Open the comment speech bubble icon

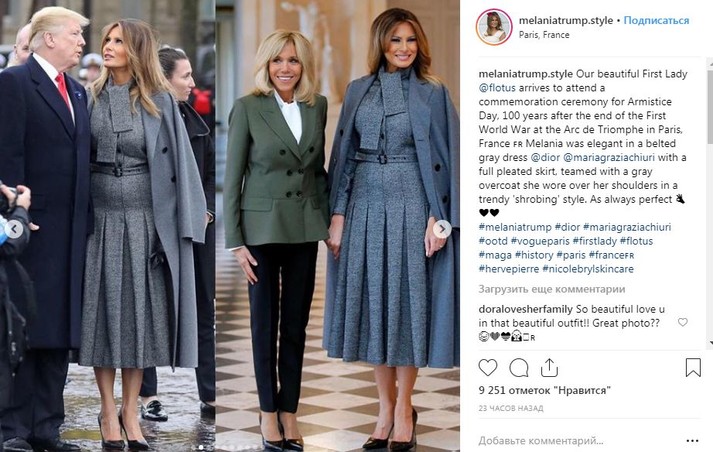coord(519,368)
